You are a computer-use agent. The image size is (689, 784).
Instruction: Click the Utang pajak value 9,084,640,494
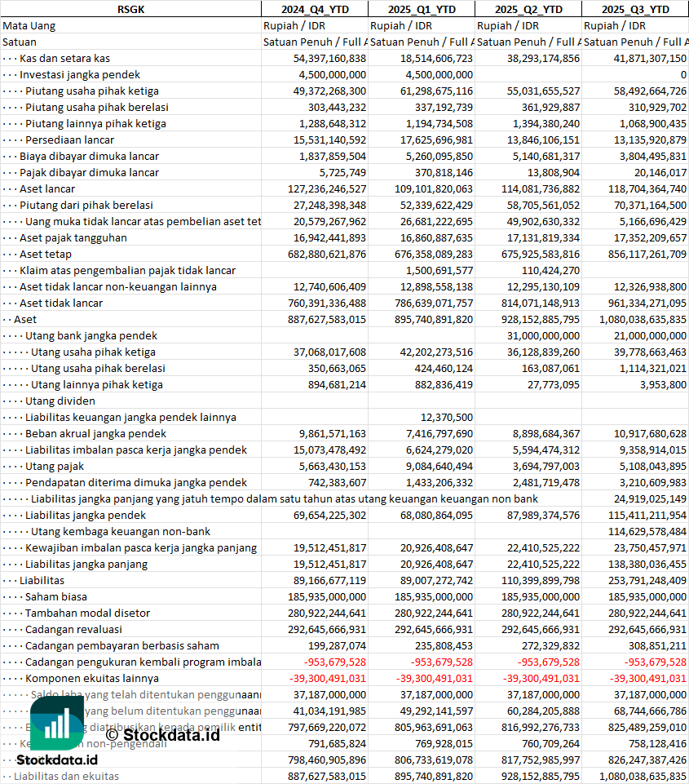(x=439, y=466)
